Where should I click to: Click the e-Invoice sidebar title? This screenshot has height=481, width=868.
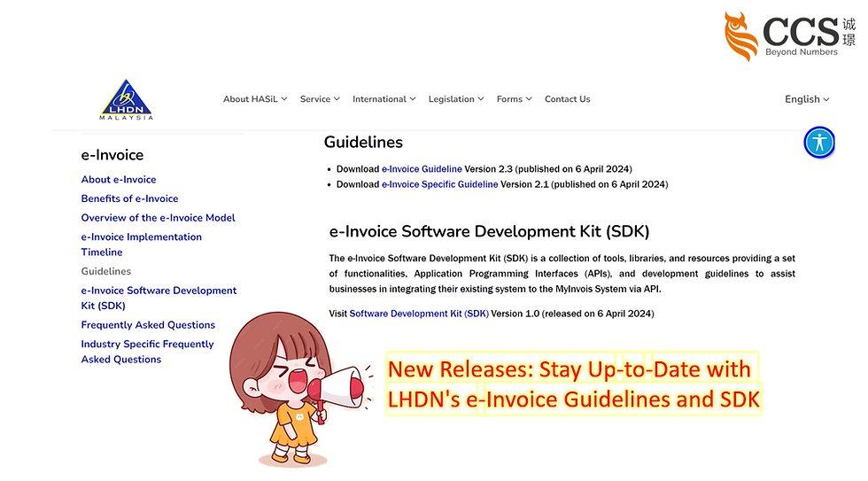(x=112, y=155)
